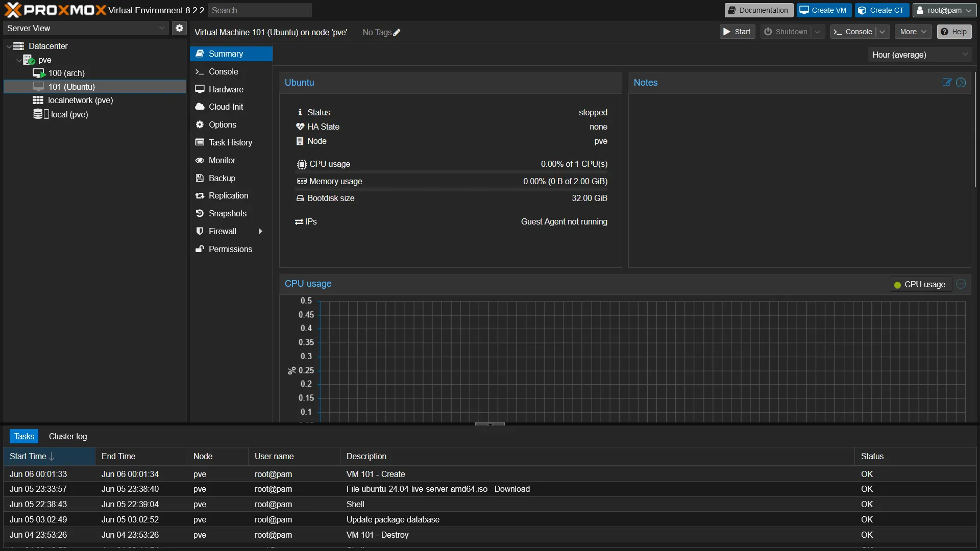Open the Backup section

[231, 178]
